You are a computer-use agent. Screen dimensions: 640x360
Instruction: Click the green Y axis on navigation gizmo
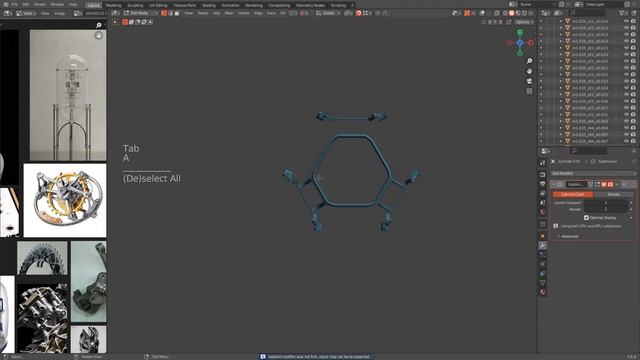click(x=520, y=32)
